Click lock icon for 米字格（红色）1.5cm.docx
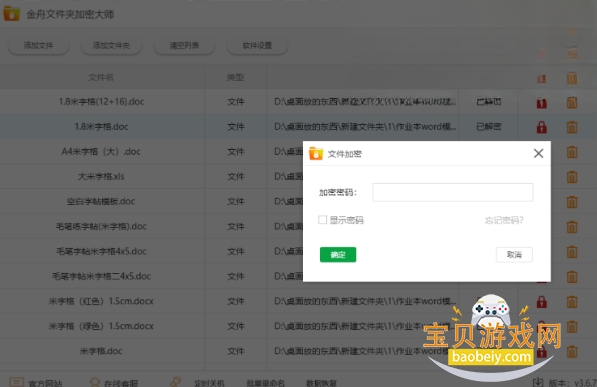 click(x=541, y=302)
